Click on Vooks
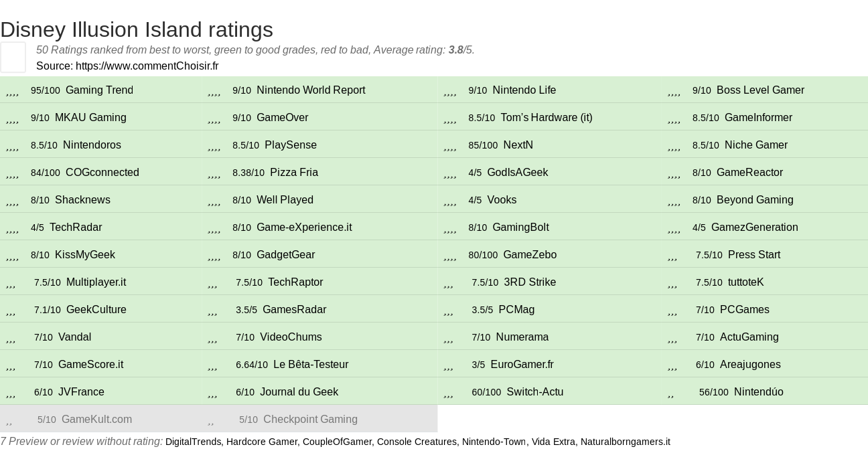The width and height of the screenshot is (868, 449). click(502, 200)
